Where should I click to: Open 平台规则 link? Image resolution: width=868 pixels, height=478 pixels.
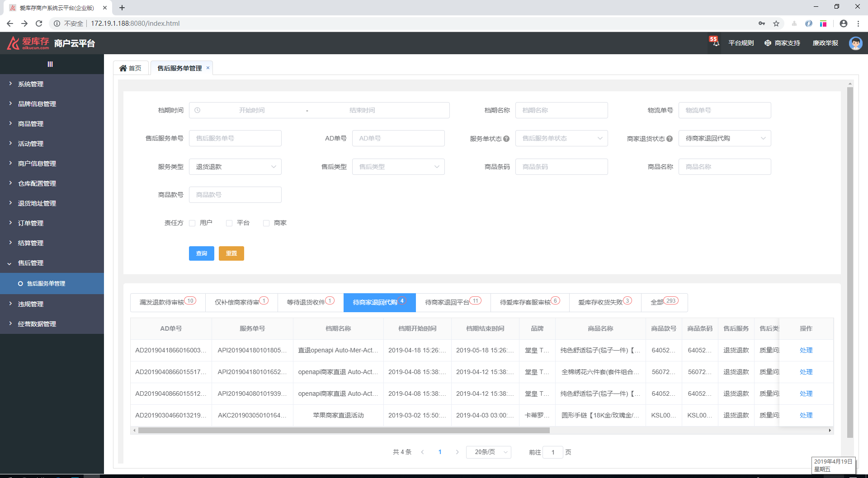click(741, 43)
